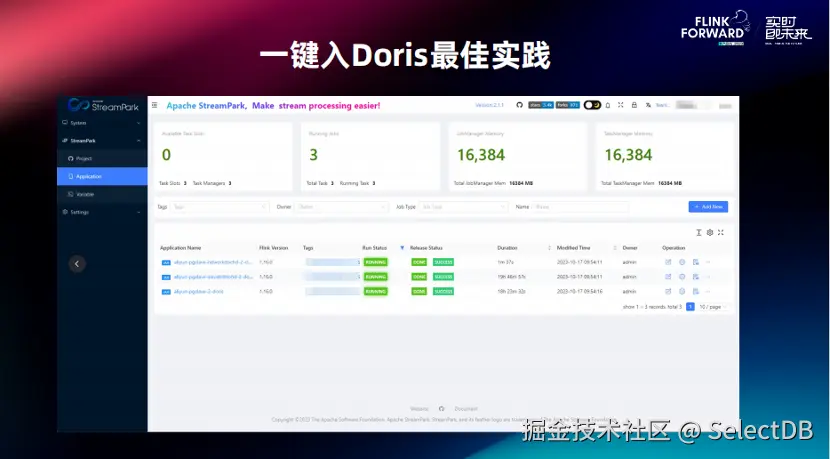Screen dimensions: 830x460
Task: Expand the System sidebar menu
Action: 102,123
